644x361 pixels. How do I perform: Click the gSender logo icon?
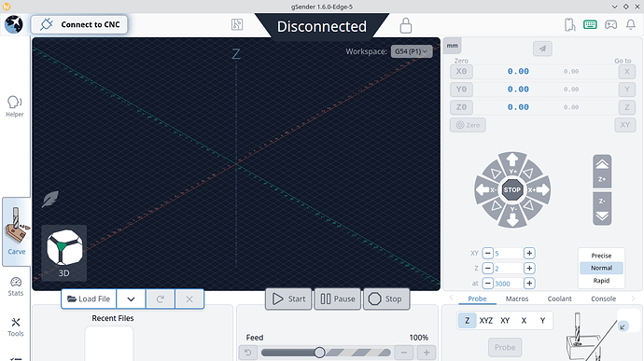(14, 24)
